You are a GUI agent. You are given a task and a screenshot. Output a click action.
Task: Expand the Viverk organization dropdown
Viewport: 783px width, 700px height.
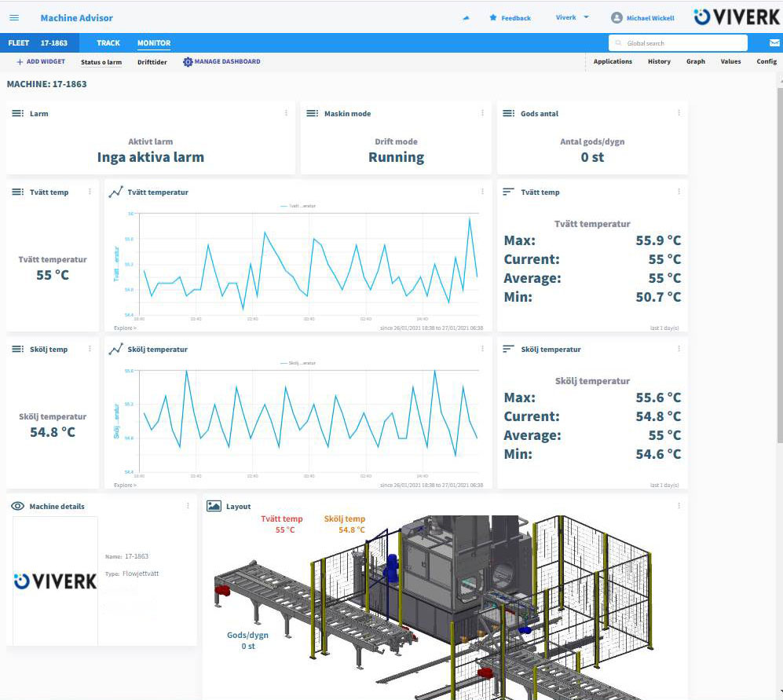[572, 17]
